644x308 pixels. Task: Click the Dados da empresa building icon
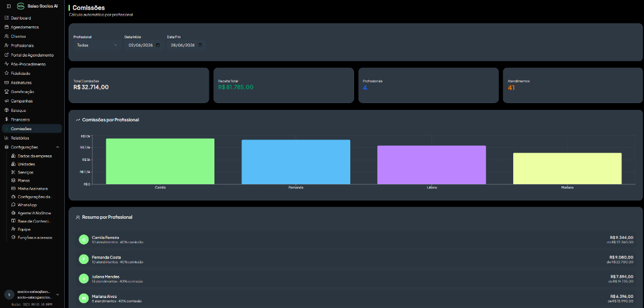[14, 156]
